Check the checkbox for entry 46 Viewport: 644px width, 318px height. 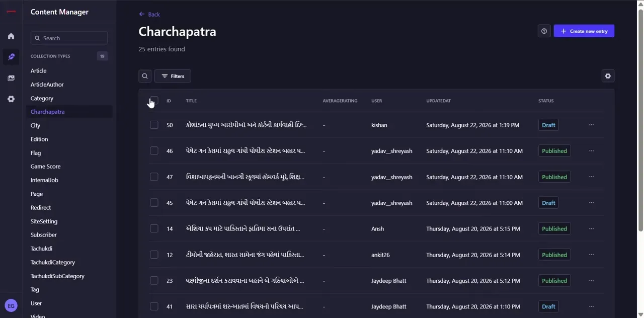point(154,151)
